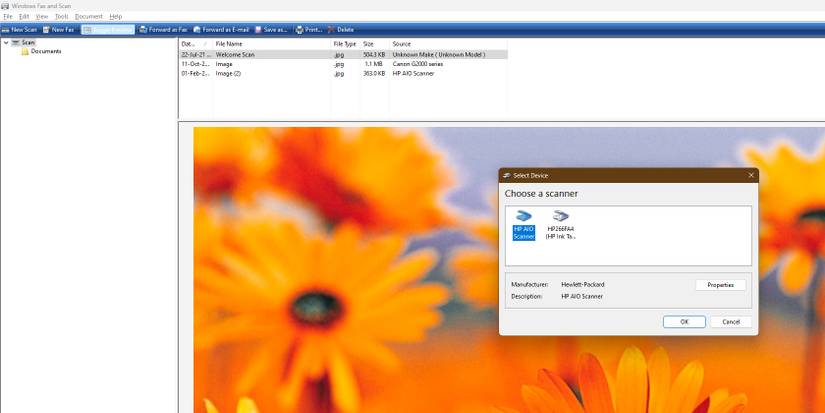Collapse the Scan tree node
The width and height of the screenshot is (825, 413).
6,43
